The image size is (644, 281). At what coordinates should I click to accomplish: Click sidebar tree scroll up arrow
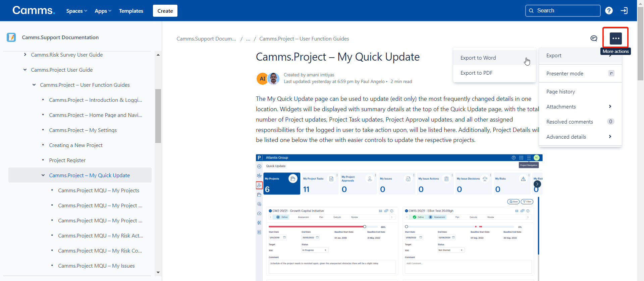coord(158,55)
